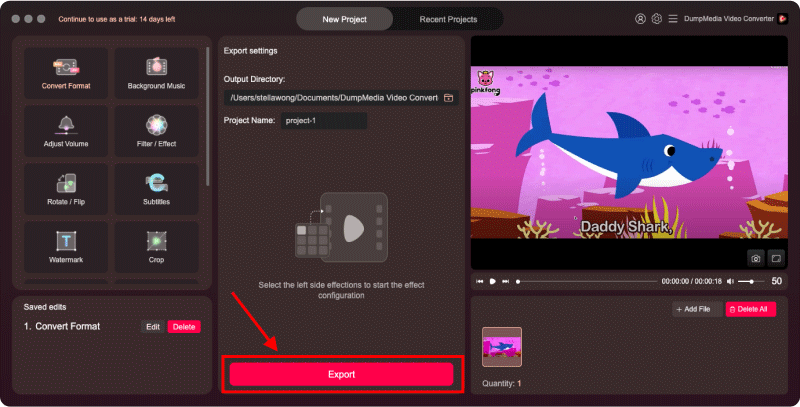
Task: Skip to previous frame
Action: [480, 281]
